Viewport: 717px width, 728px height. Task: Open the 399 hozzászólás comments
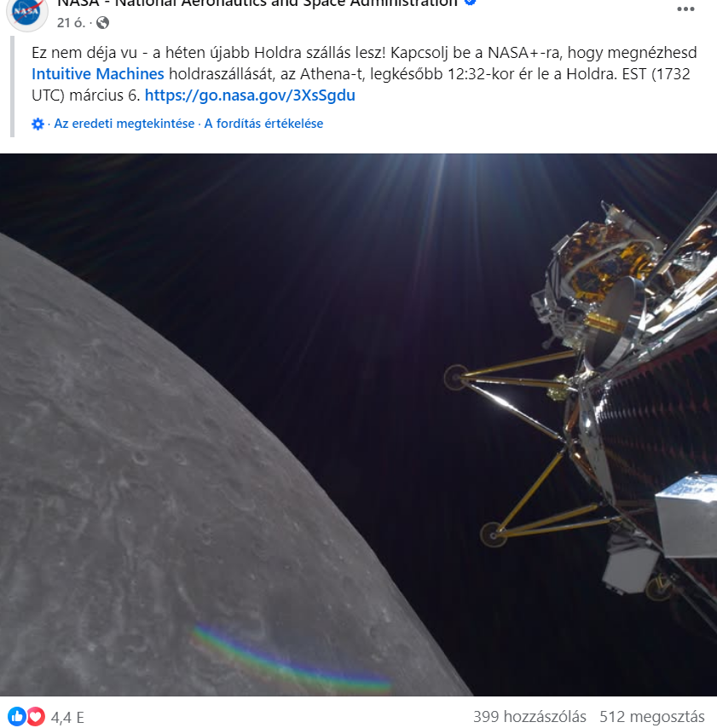[529, 716]
